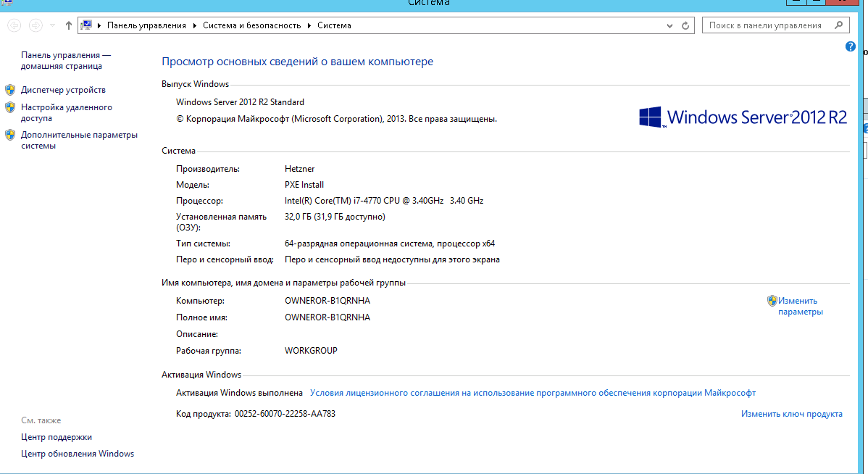Image resolution: width=868 pixels, height=474 pixels.
Task: Click Активация Windows выполнена status text
Action: tap(239, 393)
